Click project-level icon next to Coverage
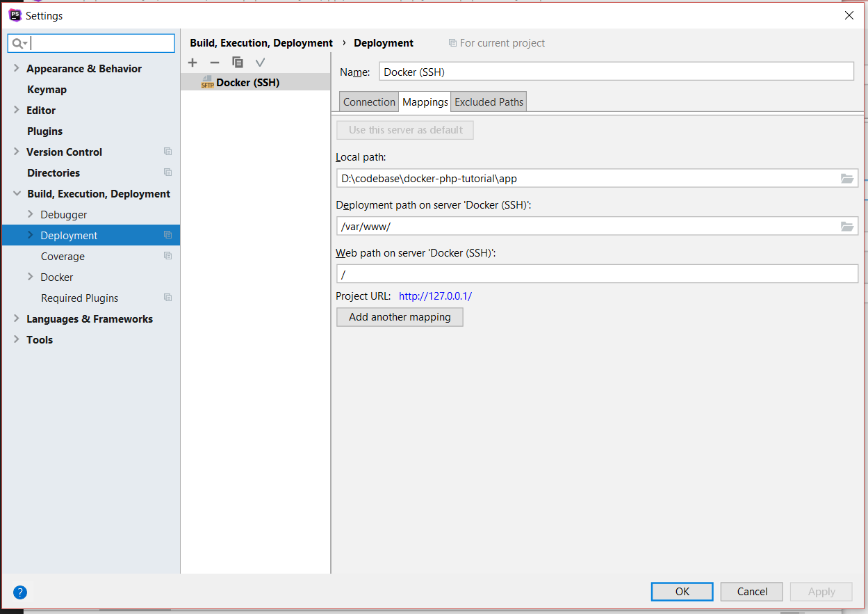Viewport: 868px width, 614px height. pos(167,256)
